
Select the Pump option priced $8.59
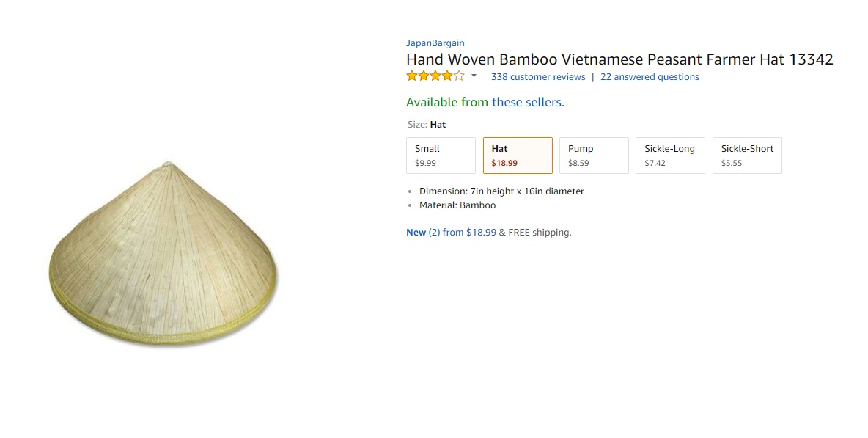[594, 155]
